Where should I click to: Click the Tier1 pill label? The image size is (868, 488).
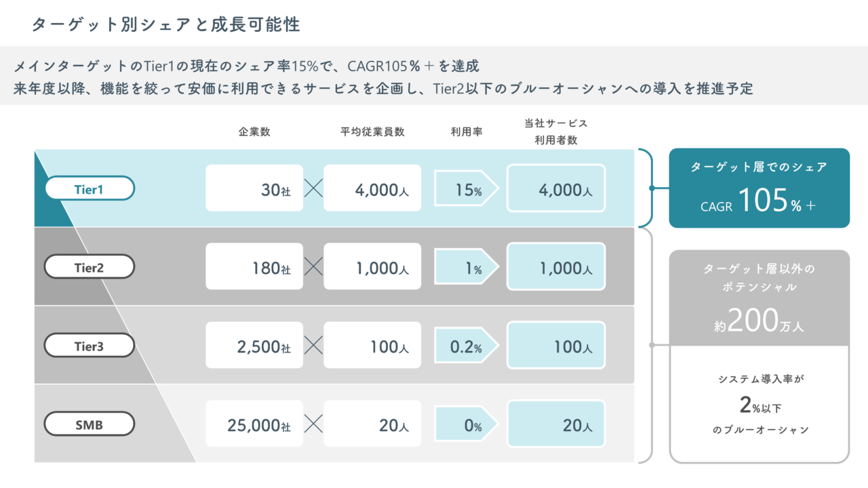[90, 188]
